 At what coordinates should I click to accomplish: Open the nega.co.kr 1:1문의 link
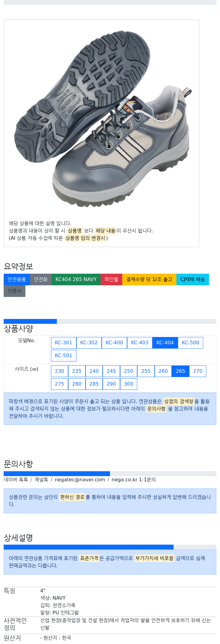(134, 480)
